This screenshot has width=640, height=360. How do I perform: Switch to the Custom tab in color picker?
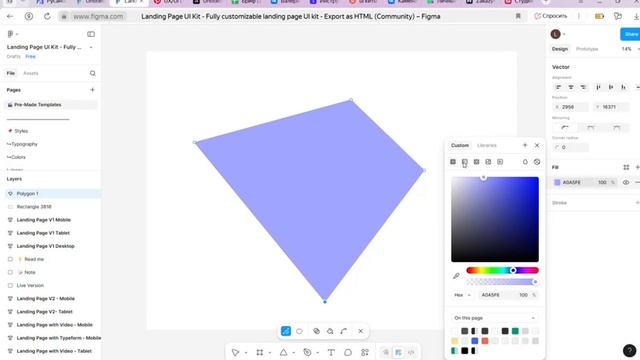pos(460,145)
